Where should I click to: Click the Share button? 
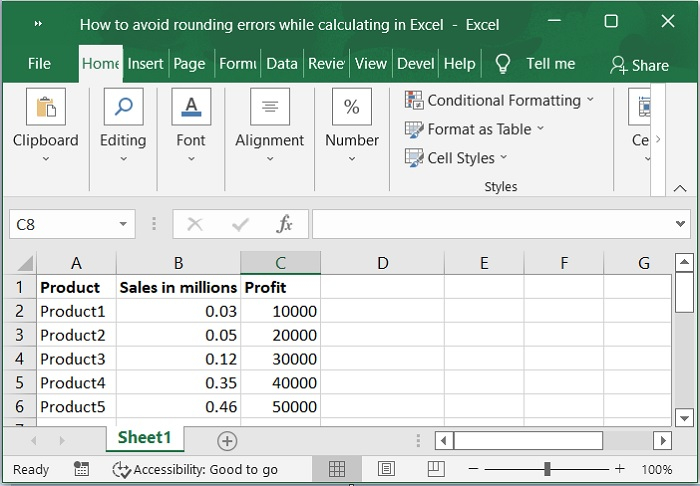(x=639, y=65)
